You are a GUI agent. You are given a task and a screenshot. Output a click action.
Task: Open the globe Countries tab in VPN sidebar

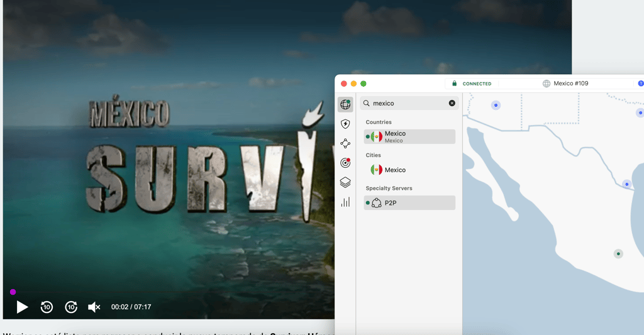(345, 104)
